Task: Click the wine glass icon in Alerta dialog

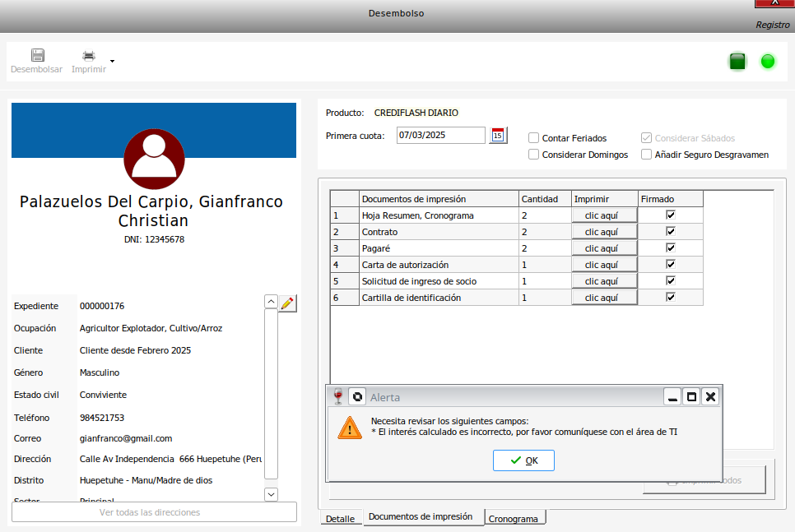Action: (337, 396)
